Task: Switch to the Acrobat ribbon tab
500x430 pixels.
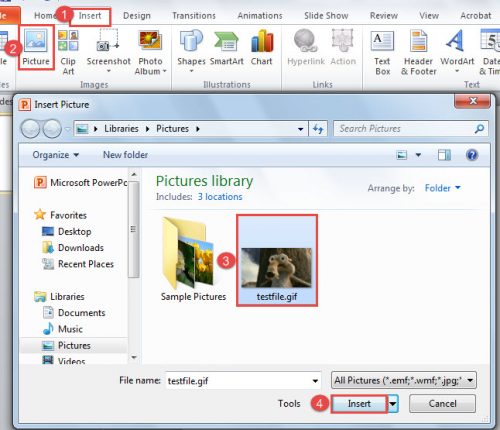Action: coord(476,16)
